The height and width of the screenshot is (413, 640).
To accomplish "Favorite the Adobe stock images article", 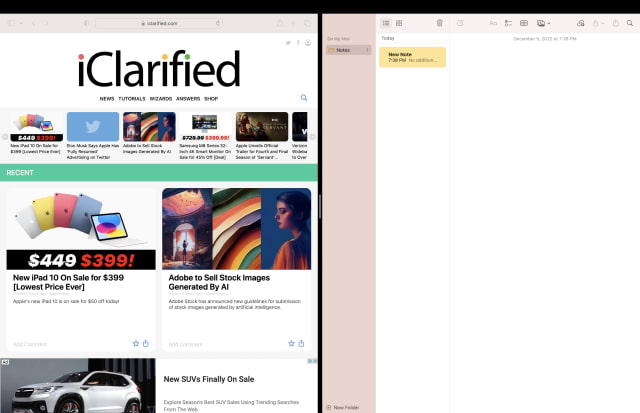I will pos(291,344).
